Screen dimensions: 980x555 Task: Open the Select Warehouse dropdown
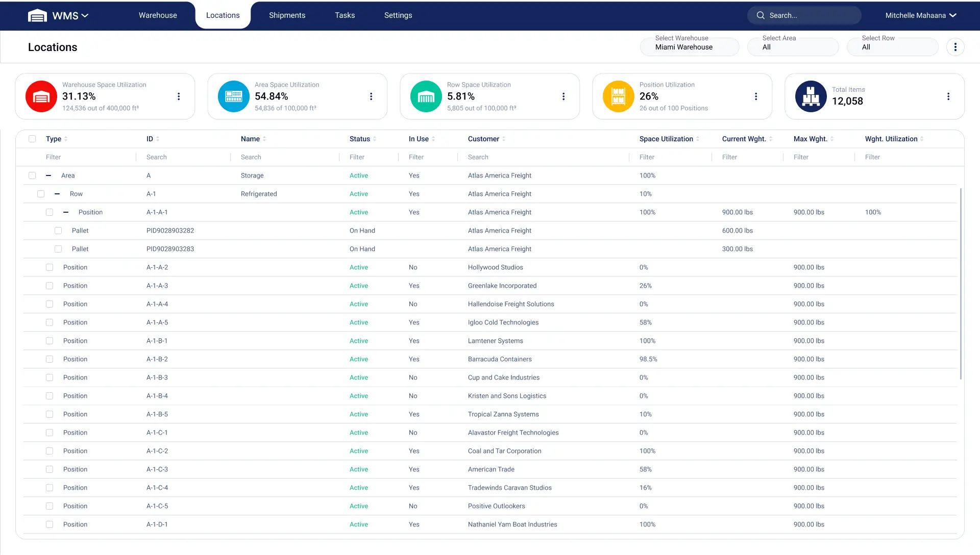click(x=690, y=47)
